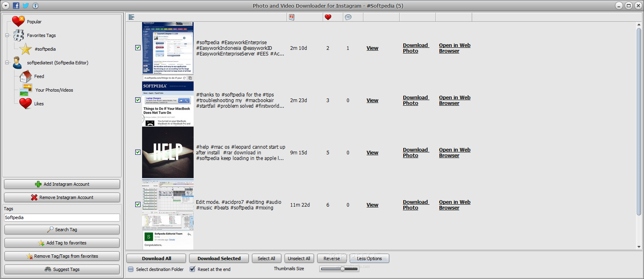
Task: Sort by the date column header icon
Action: coord(291,17)
